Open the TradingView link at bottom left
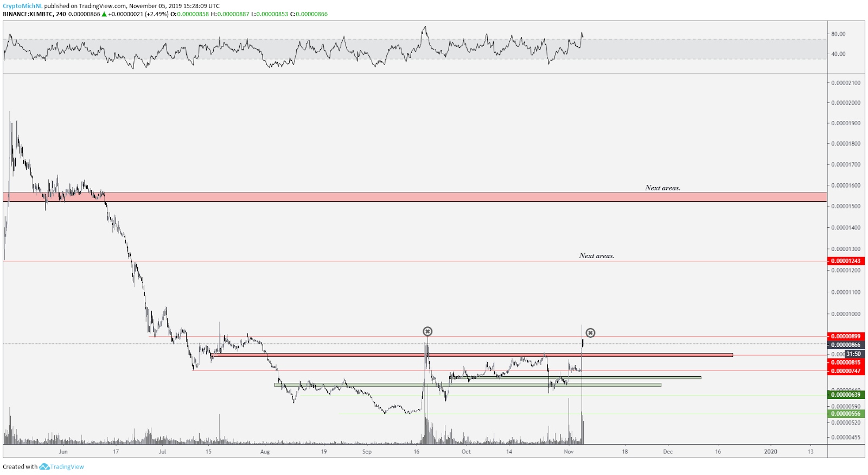The width and height of the screenshot is (868, 475). coord(67,466)
